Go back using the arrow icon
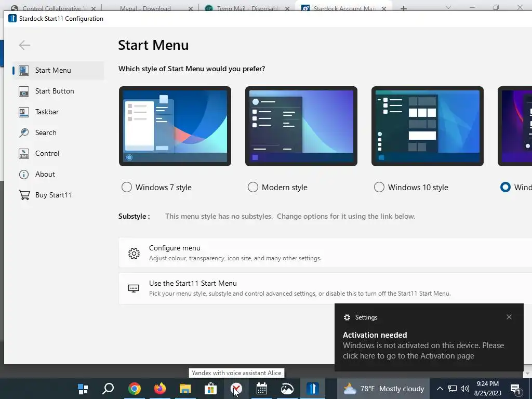 [x=24, y=45]
